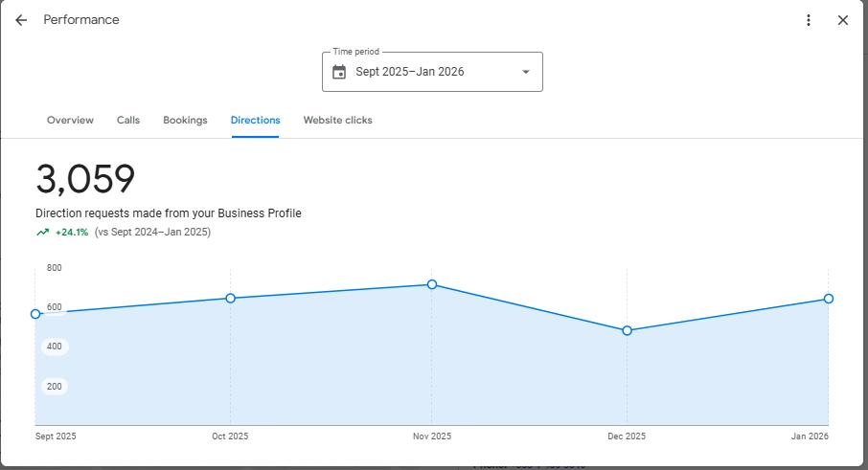This screenshot has height=470, width=868.
Task: Close the Performance dialog
Action: click(x=843, y=20)
